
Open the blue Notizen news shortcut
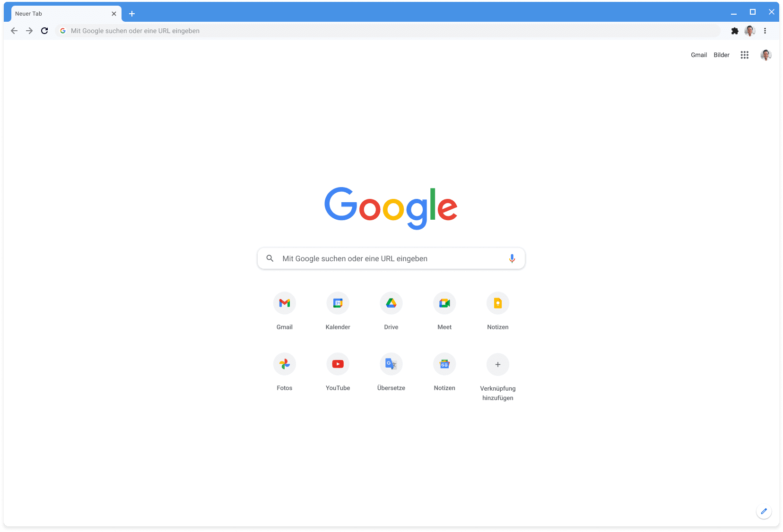(x=444, y=372)
